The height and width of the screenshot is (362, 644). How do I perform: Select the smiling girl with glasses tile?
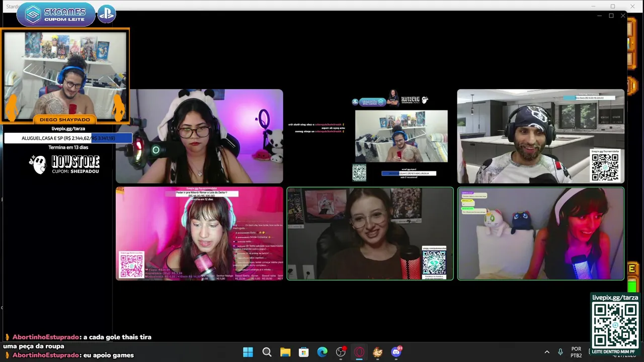click(370, 233)
